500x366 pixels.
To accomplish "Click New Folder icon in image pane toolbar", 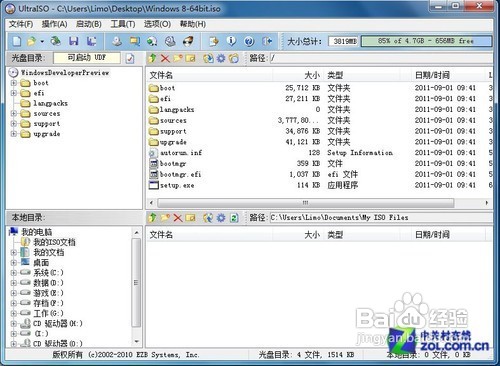I will point(178,58).
